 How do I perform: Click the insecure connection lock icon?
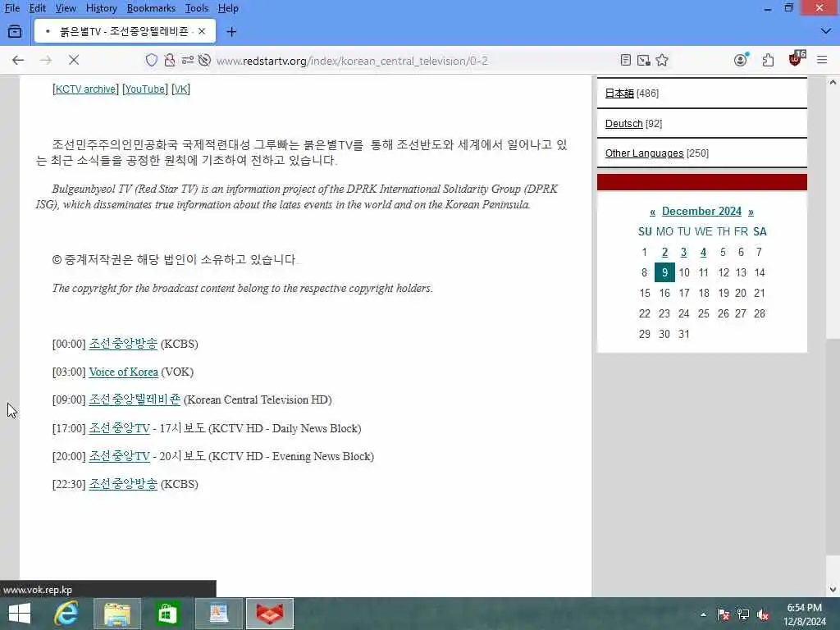[169, 60]
